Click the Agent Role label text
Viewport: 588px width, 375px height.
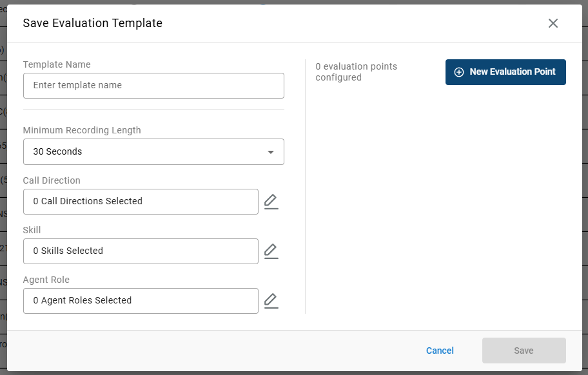(x=46, y=280)
